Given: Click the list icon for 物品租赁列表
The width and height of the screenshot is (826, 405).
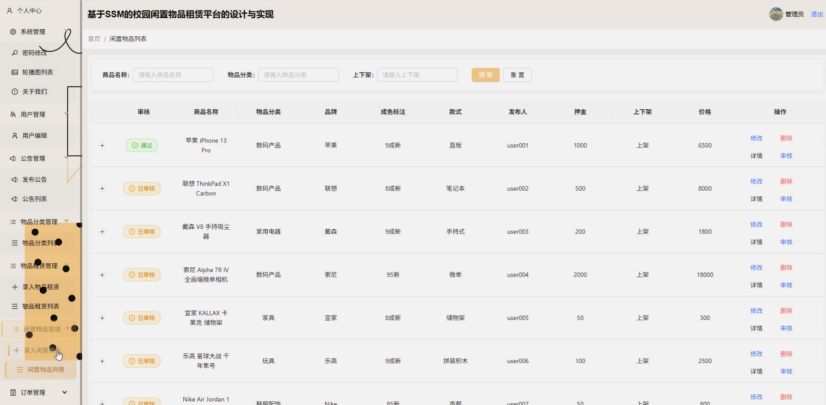Looking at the screenshot, I should point(15,306).
